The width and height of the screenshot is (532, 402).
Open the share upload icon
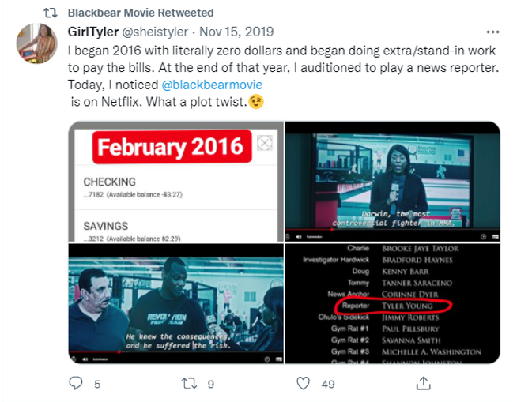tap(424, 383)
